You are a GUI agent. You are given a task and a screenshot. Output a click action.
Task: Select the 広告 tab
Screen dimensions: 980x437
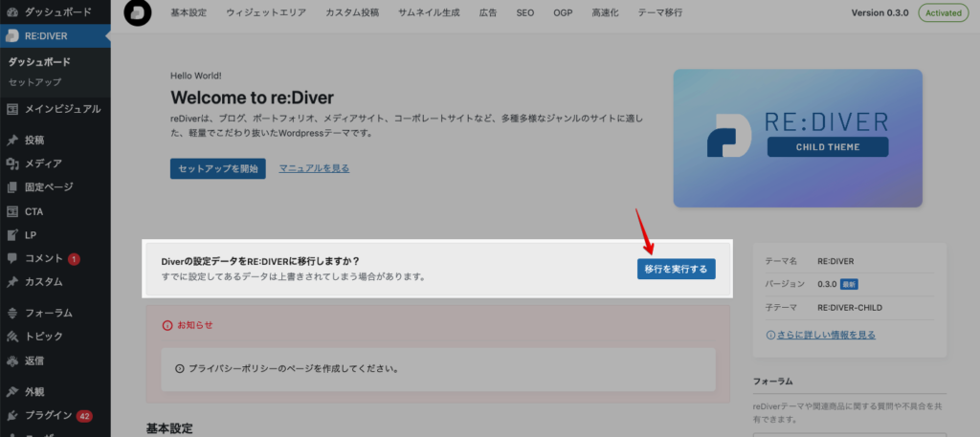pos(489,12)
